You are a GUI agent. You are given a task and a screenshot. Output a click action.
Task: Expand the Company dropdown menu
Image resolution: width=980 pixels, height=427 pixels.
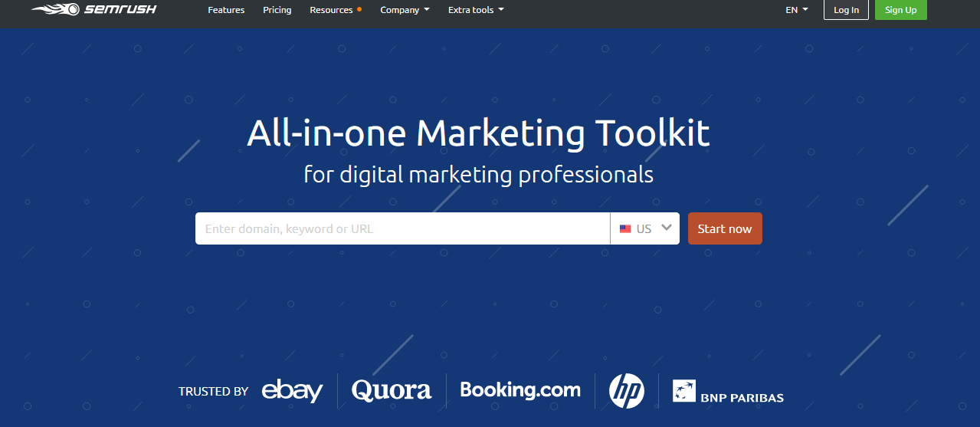405,10
